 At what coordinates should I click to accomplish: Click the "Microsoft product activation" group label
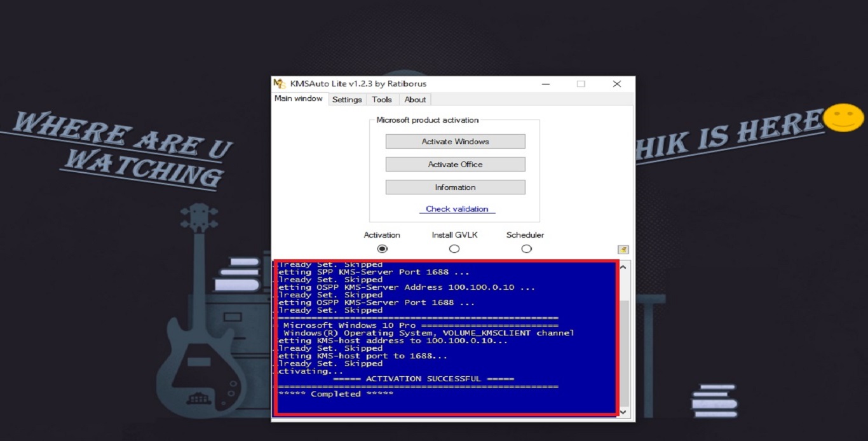(x=428, y=120)
